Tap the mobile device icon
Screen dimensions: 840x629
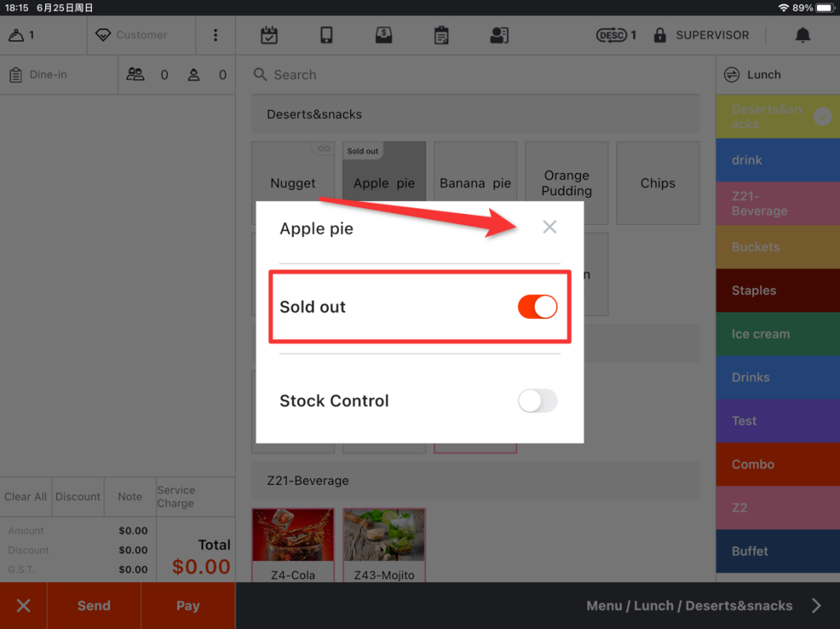tap(326, 35)
